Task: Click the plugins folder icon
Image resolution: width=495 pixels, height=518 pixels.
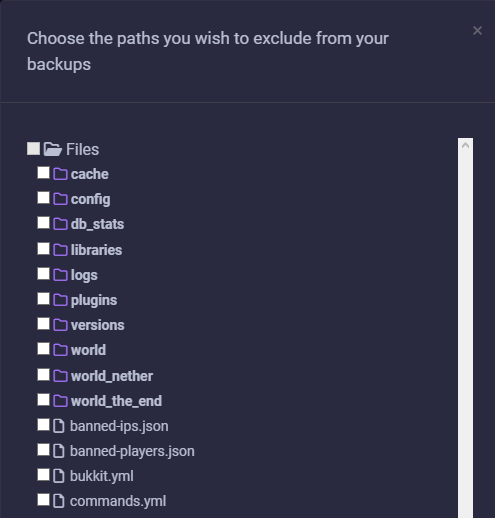Action: pos(60,300)
